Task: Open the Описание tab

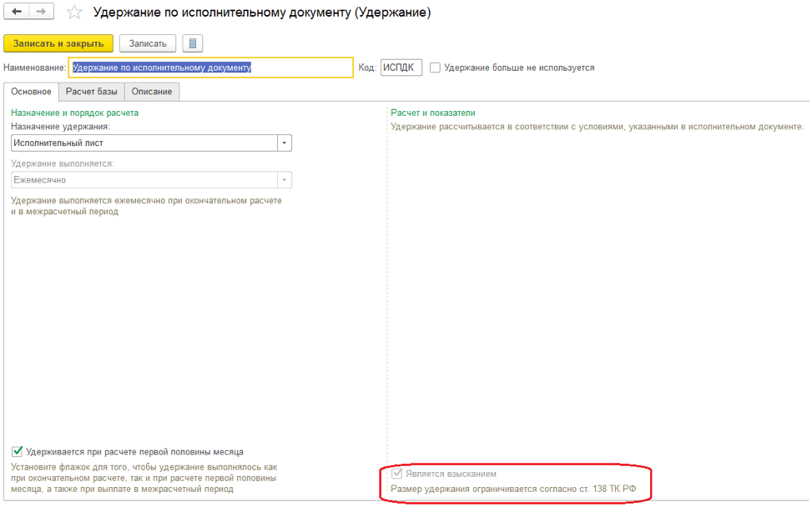Action: click(x=152, y=92)
